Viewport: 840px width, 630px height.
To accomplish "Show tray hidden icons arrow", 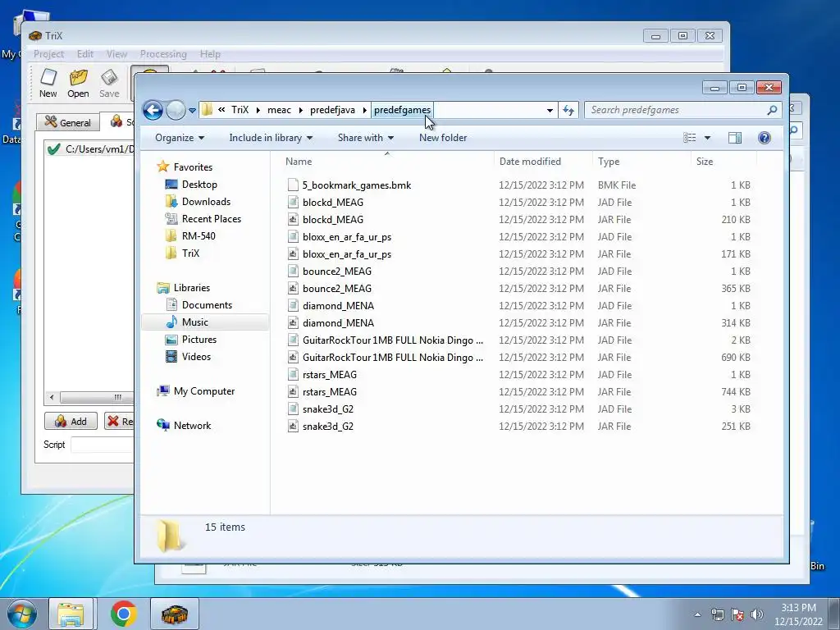I will 697,614.
